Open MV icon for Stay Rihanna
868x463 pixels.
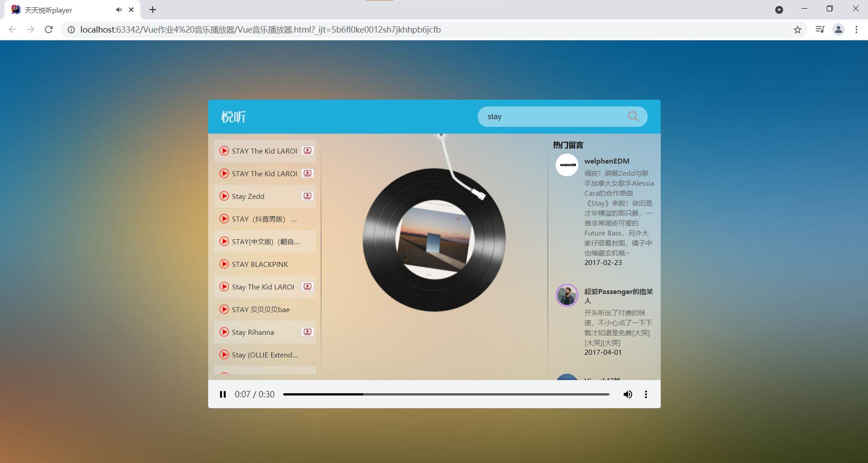click(308, 332)
